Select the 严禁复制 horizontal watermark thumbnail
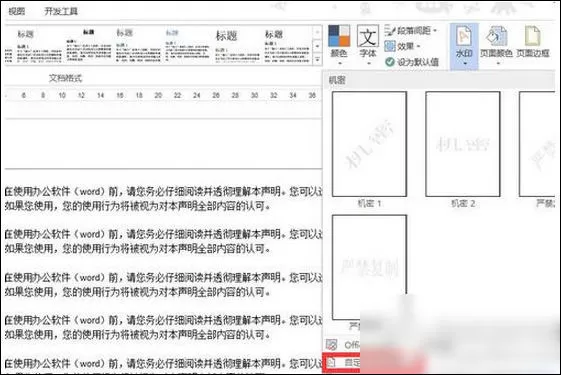Viewport: 561px width, 375px height. click(369, 267)
